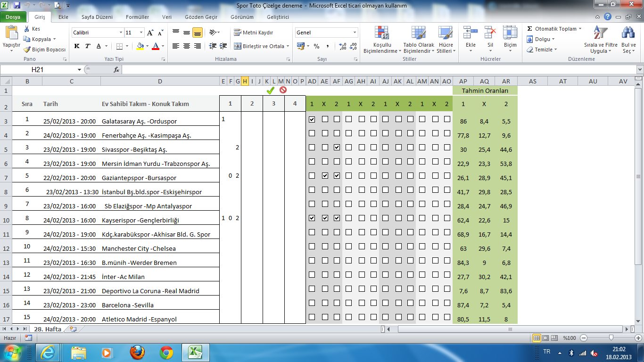Check first 1 checkbox for Fenerbahçe row
The width and height of the screenshot is (644, 362).
(x=312, y=133)
